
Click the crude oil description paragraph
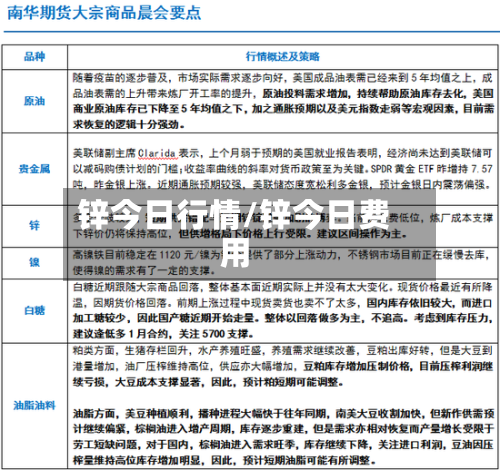coord(283,101)
